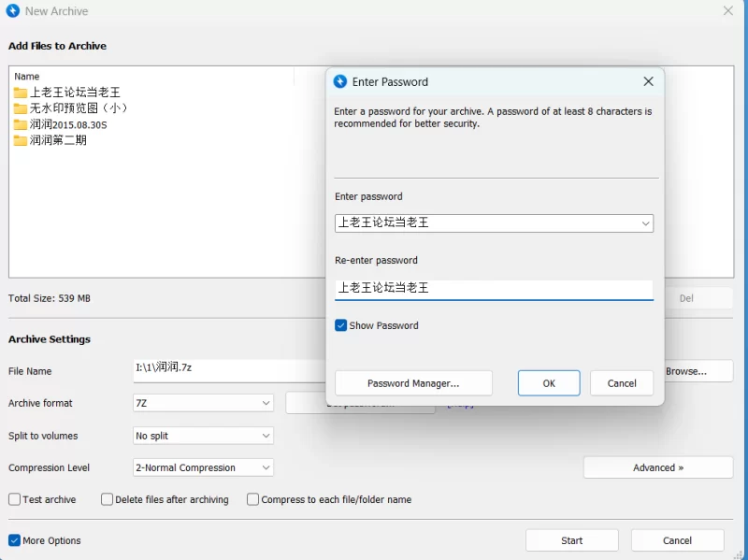
Task: Confirm the password with OK
Action: coord(549,383)
